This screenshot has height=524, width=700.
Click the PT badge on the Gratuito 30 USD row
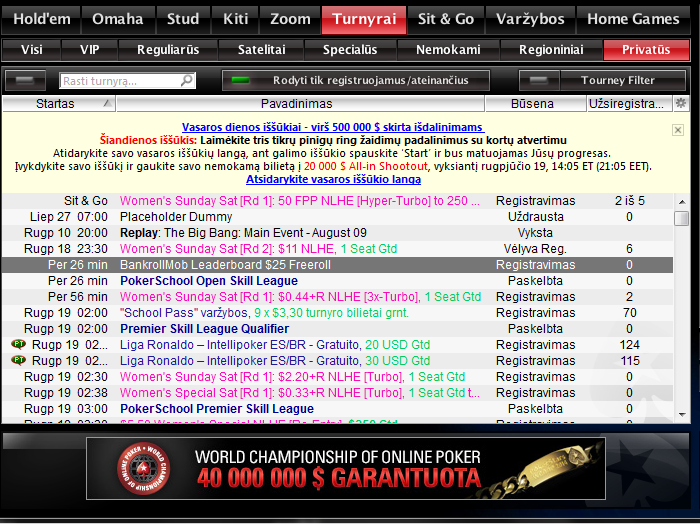18,360
